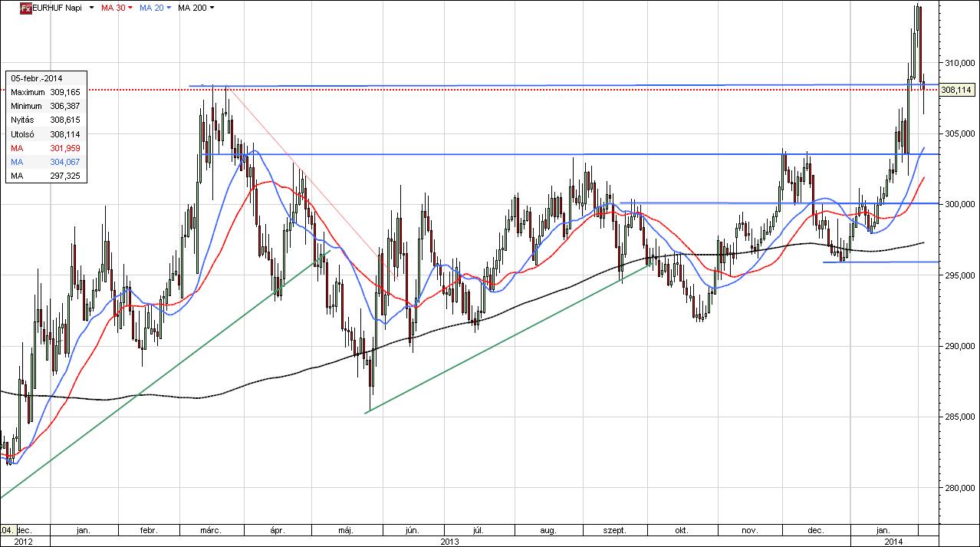The height and width of the screenshot is (547, 980).
Task: Click the blue MA value 304,067
Action: point(65,162)
